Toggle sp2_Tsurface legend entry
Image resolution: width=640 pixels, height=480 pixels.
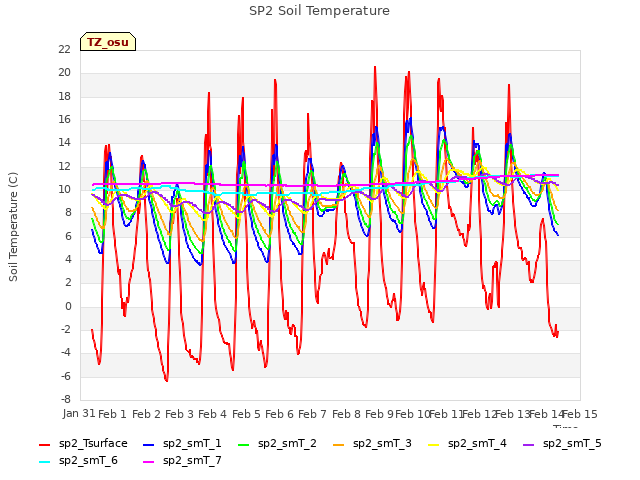(83, 443)
